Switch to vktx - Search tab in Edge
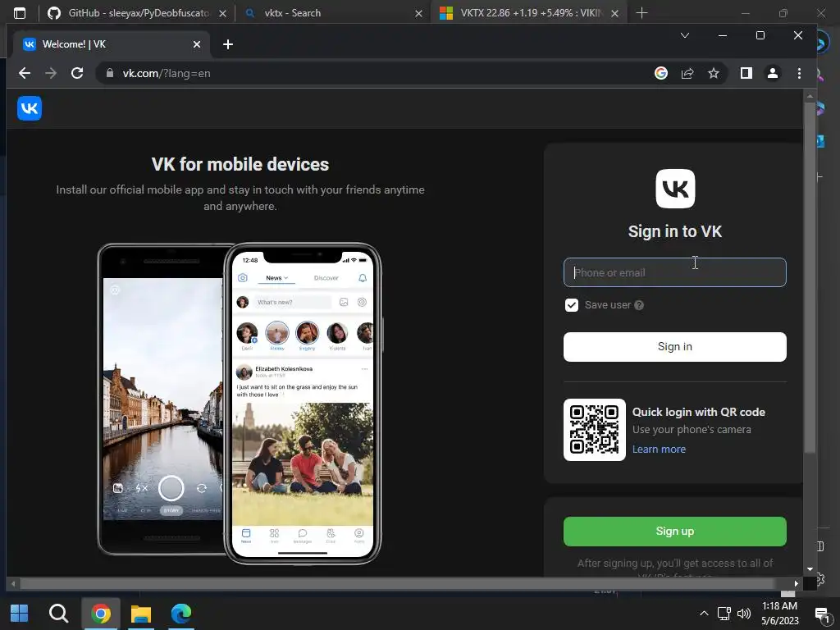The width and height of the screenshot is (840, 630). coord(332,13)
